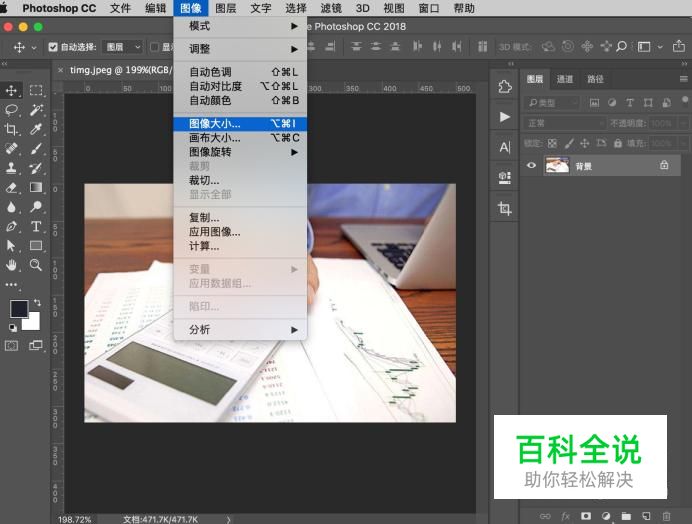Select the Crop tool in the toolbox
Screen dimensions: 692x524
click(x=12, y=129)
